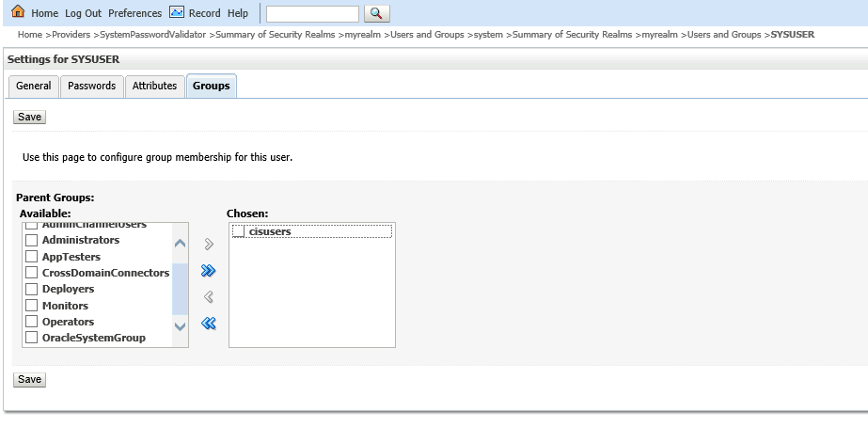The image size is (868, 443).
Task: Click the cisusers group name
Action: coord(270,231)
